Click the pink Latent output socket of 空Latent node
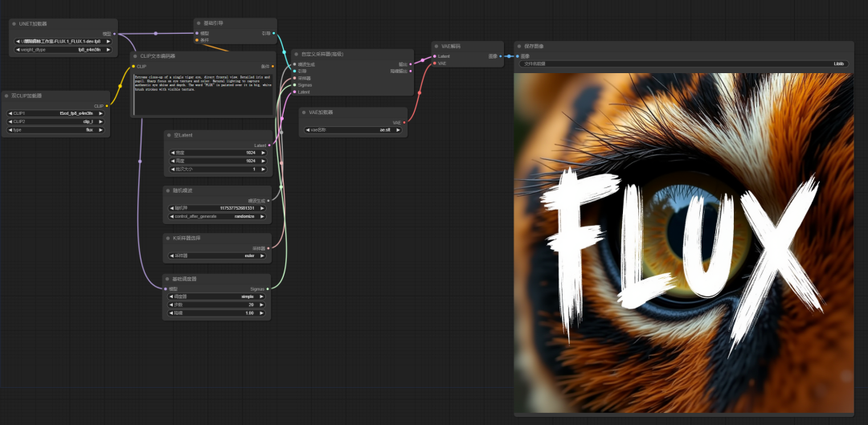The height and width of the screenshot is (425, 868). click(x=269, y=145)
